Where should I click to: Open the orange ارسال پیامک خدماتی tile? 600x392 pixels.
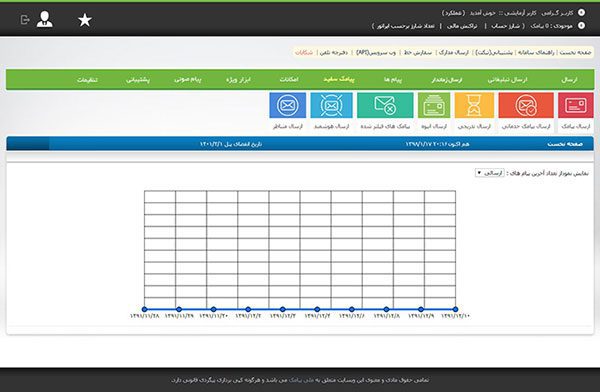526,105
